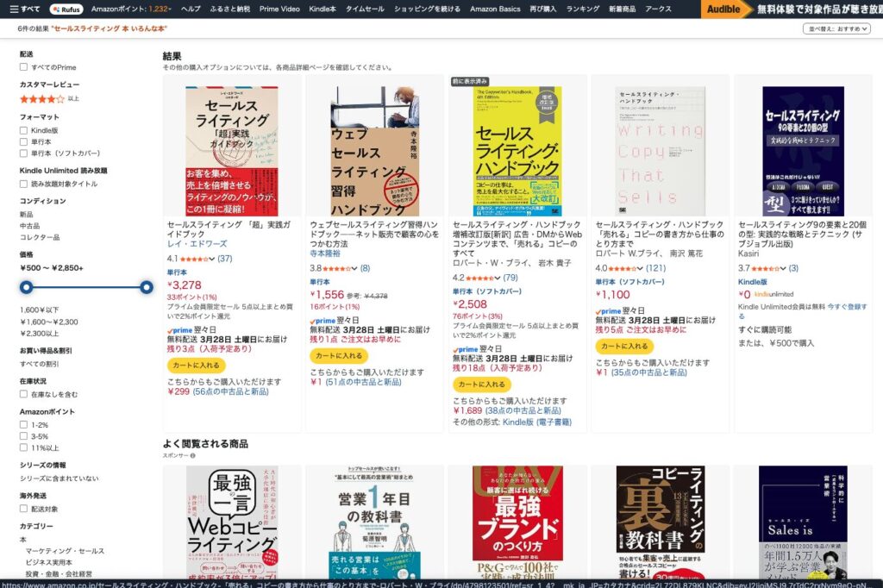Screen dimensions: 883x588
Task: Select タイムセール in the navigation bar
Action: pos(365,9)
